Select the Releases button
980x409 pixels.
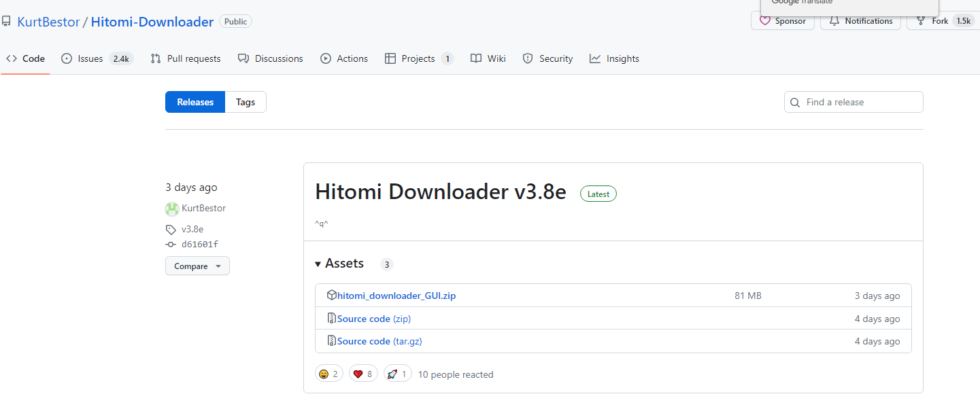[x=195, y=102]
